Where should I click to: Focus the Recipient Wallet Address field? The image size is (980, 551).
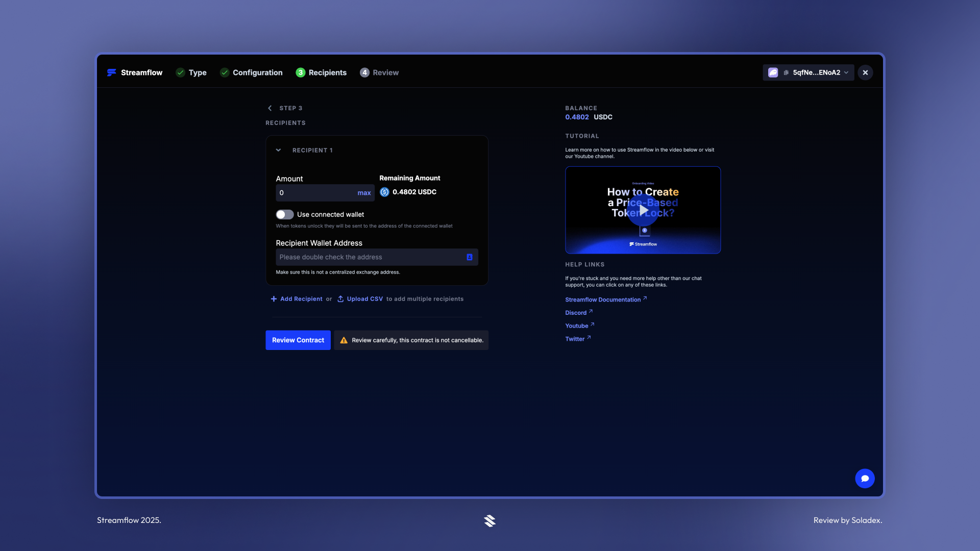tap(376, 257)
